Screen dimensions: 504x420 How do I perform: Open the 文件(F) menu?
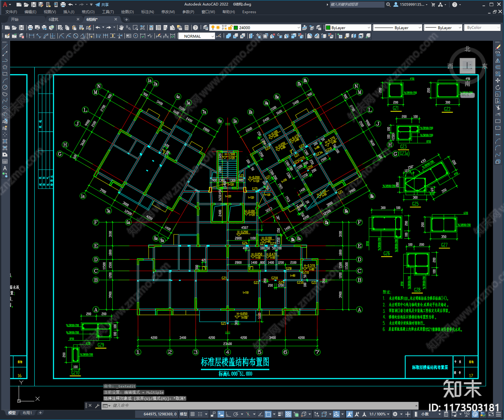11,12
